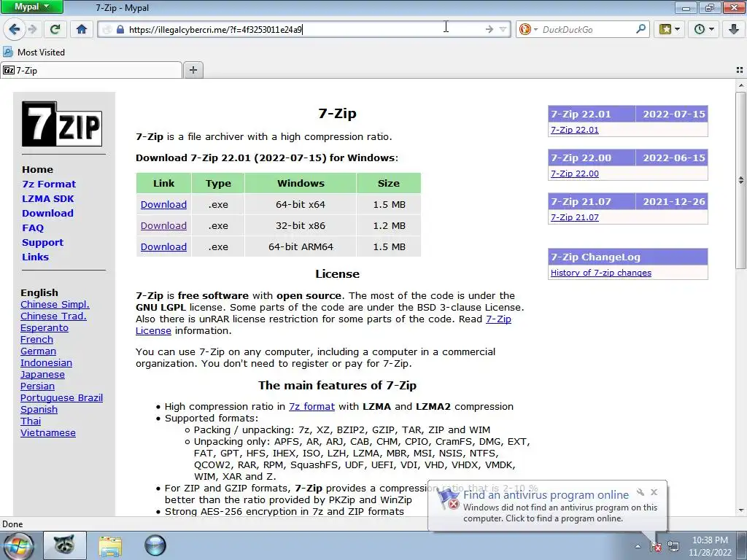The width and height of the screenshot is (747, 560).
Task: Click the padlock icon in address bar
Action: point(120,29)
